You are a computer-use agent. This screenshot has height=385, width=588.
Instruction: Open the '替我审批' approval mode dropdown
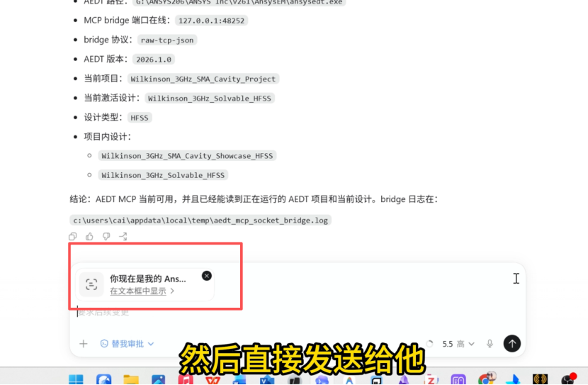pos(127,344)
